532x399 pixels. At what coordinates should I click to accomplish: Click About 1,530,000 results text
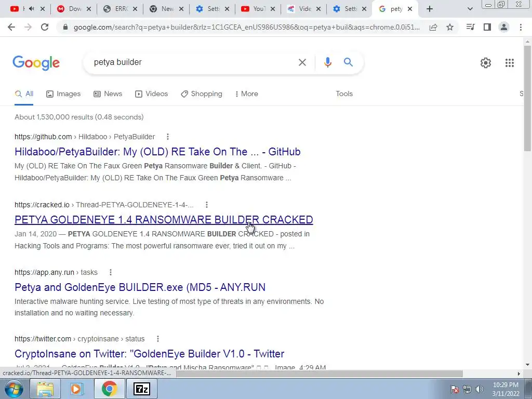[79, 117]
